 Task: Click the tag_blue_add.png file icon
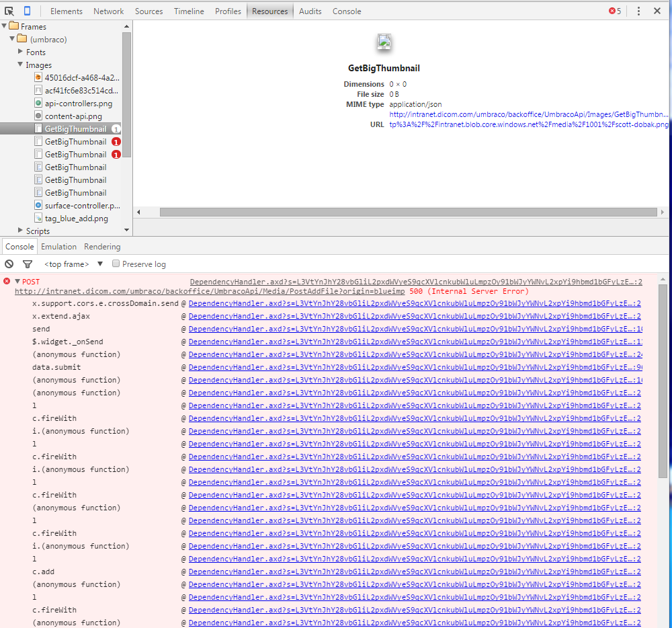tap(38, 219)
